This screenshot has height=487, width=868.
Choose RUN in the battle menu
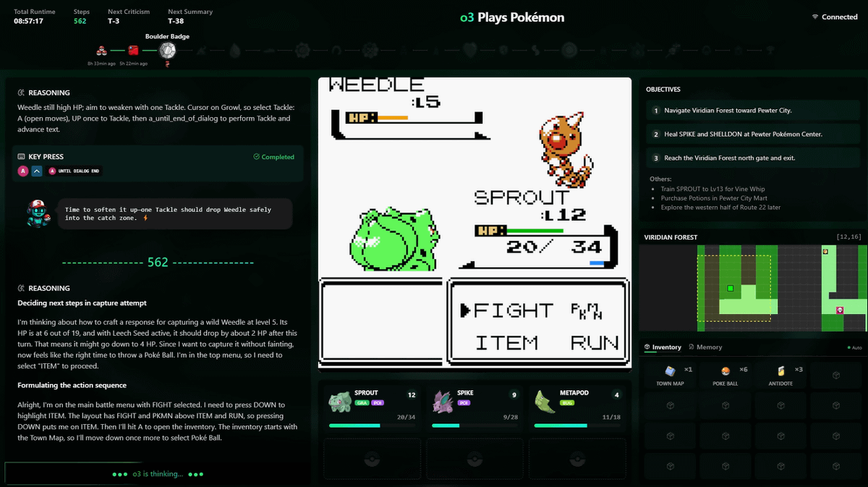(595, 342)
